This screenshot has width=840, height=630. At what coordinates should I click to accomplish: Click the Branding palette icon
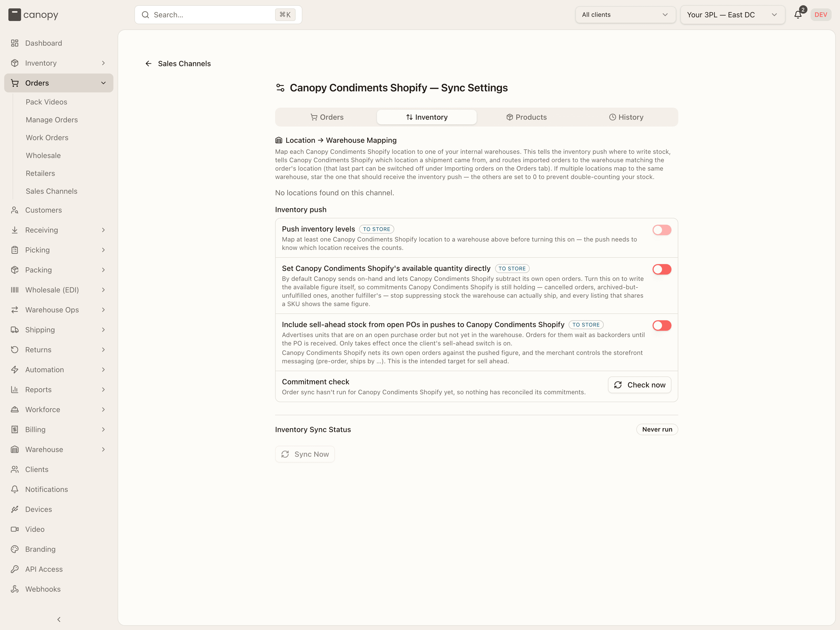coord(15,549)
